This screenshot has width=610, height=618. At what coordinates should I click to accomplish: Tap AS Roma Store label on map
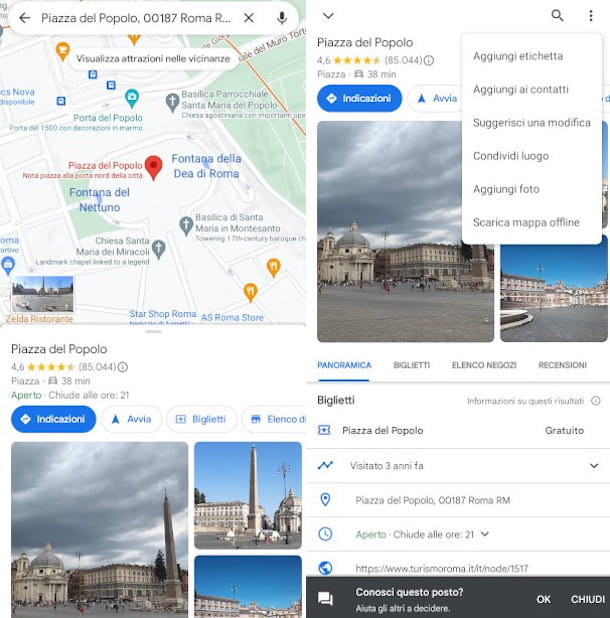232,317
